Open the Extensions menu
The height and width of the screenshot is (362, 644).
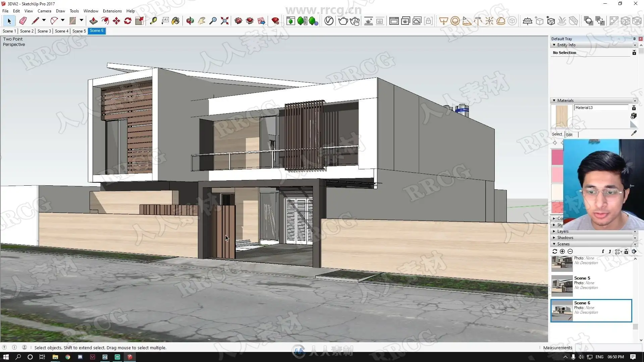pyautogui.click(x=112, y=11)
